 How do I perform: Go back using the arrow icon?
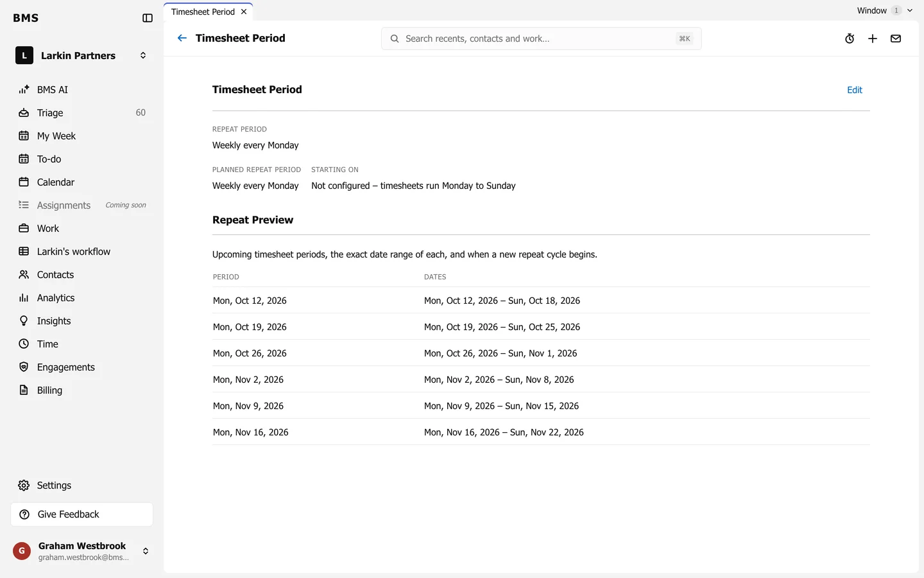pyautogui.click(x=182, y=38)
